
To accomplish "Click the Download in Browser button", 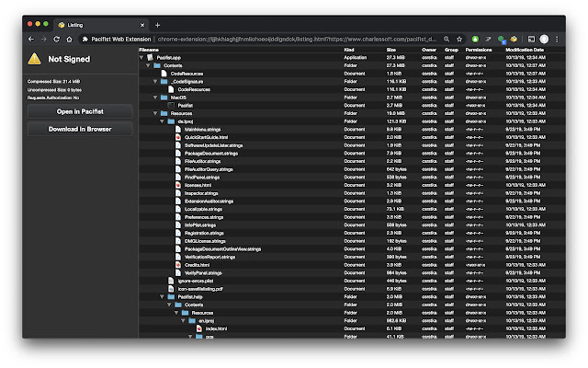I will point(80,130).
